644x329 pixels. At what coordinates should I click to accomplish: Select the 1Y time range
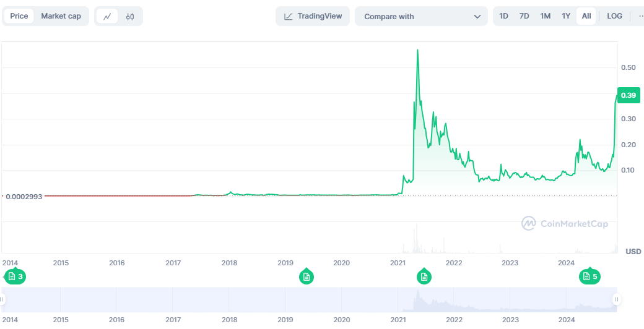click(x=566, y=16)
